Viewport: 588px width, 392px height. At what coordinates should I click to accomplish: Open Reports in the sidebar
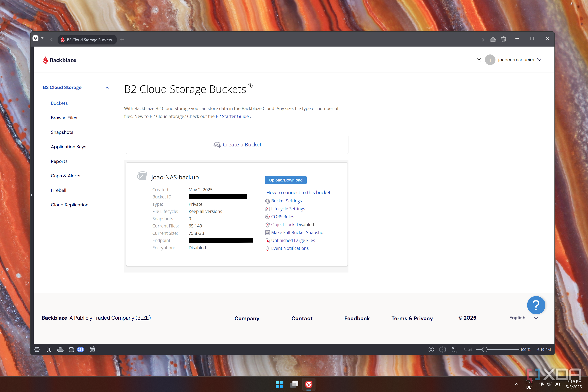pyautogui.click(x=59, y=161)
